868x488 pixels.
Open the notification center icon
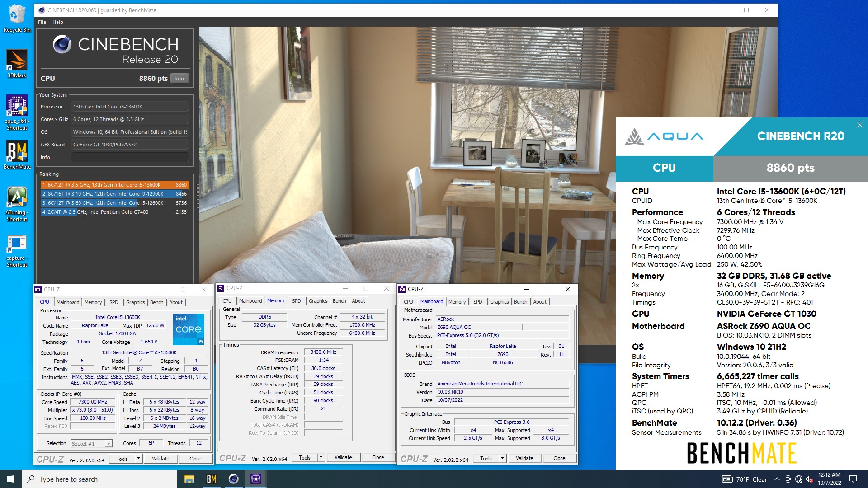(x=853, y=479)
